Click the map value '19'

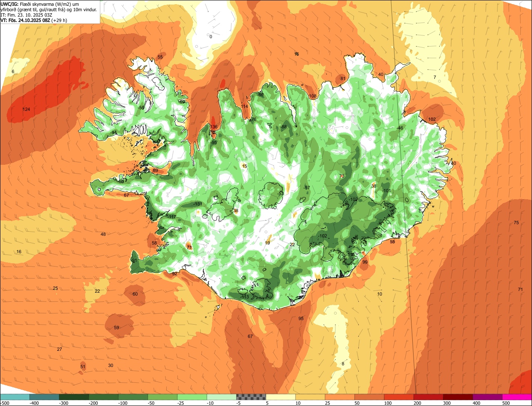(x=268, y=243)
